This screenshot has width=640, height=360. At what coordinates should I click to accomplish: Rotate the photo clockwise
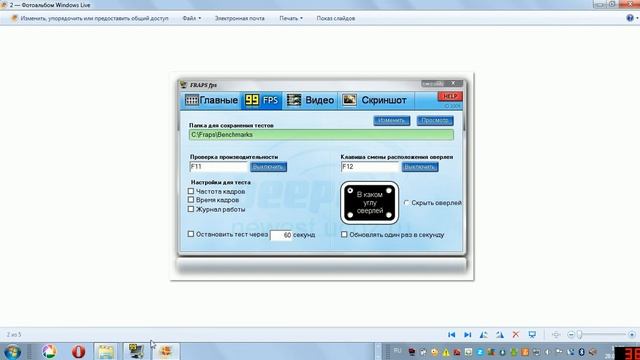[x=500, y=335]
